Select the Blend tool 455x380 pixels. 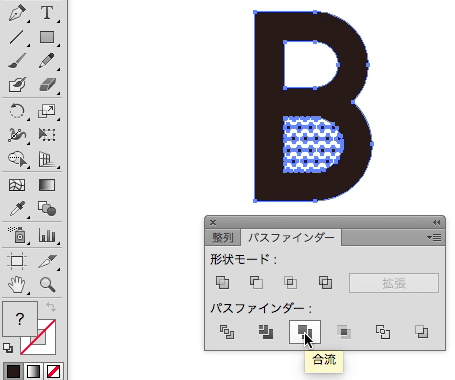click(47, 209)
